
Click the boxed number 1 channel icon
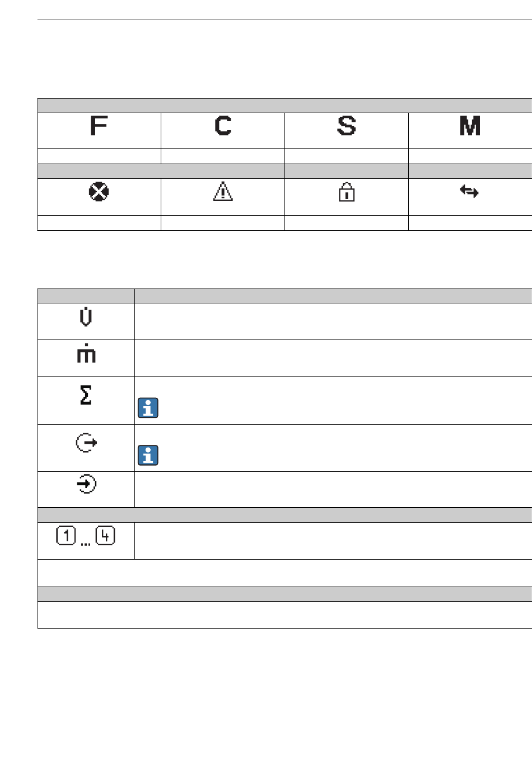click(66, 536)
